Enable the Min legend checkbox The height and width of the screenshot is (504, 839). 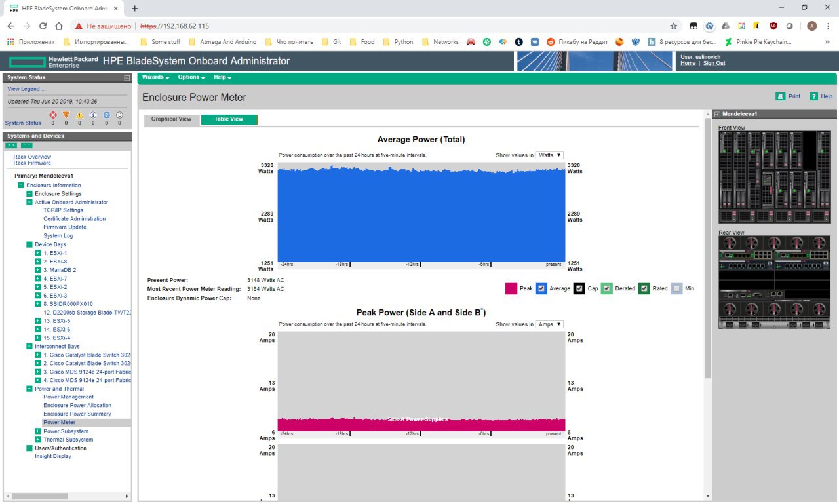(677, 288)
